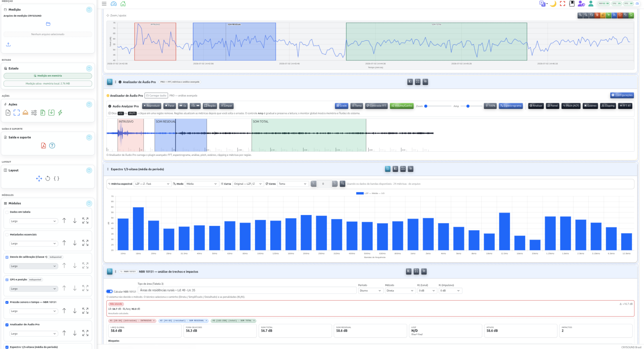Click the FFT RT button
This screenshot has width=644, height=349.
coord(625,106)
